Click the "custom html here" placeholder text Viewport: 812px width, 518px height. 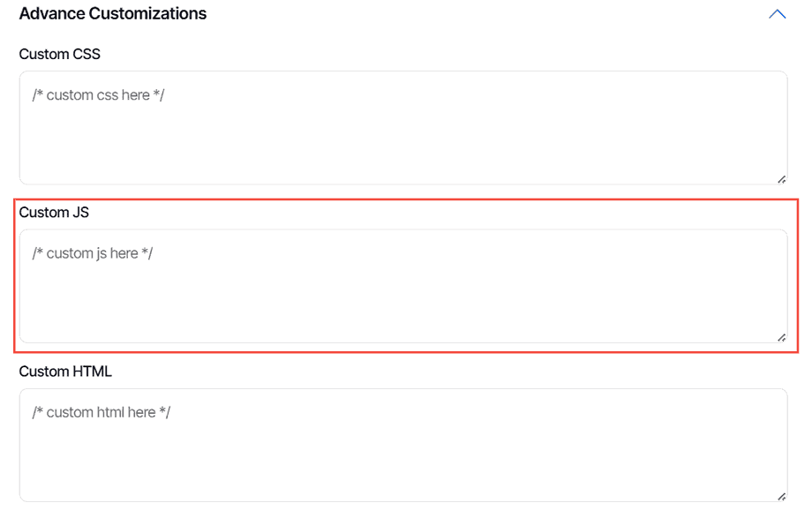pyautogui.click(x=101, y=413)
